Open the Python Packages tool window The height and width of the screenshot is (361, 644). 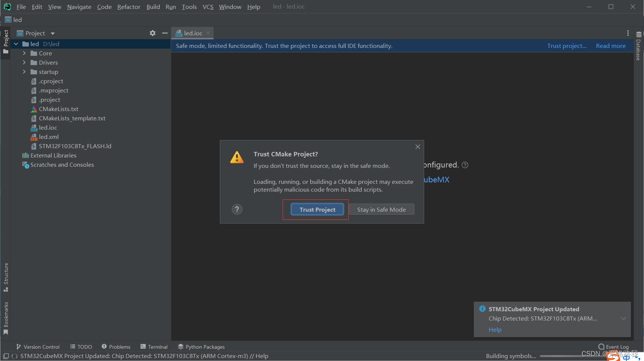tap(201, 347)
